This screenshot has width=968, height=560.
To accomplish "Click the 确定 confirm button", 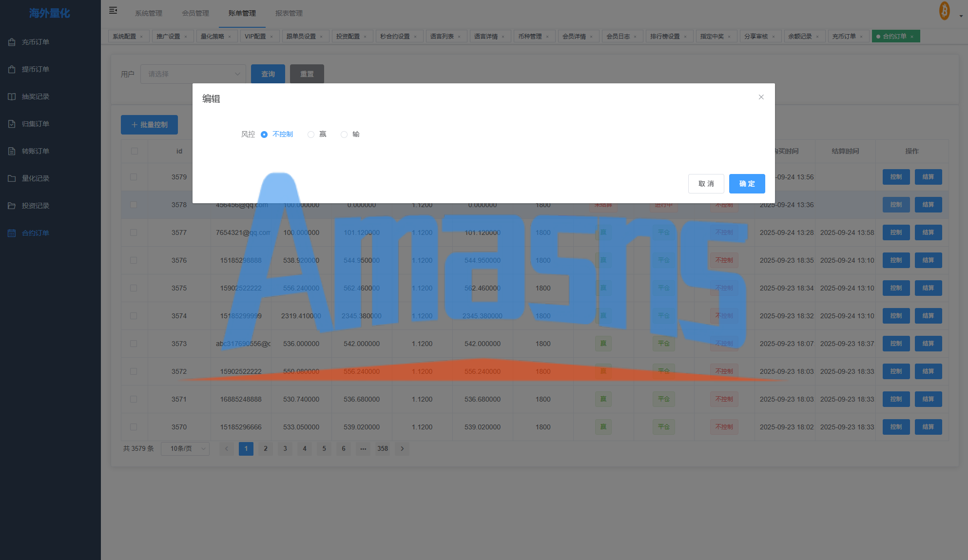I will click(x=747, y=184).
